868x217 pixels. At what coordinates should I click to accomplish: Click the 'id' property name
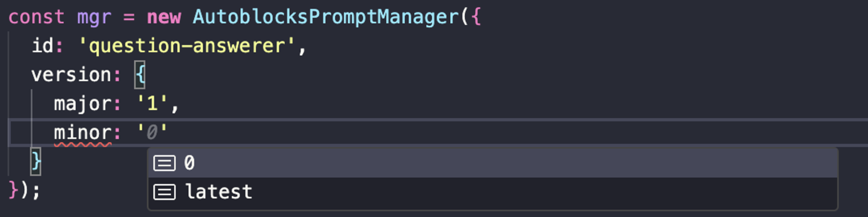(43, 46)
